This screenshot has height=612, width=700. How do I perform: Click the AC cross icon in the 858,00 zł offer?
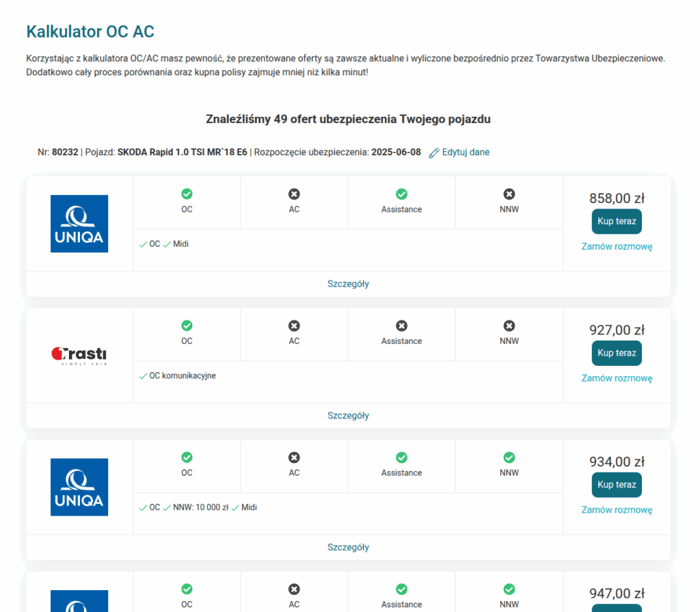pos(294,194)
